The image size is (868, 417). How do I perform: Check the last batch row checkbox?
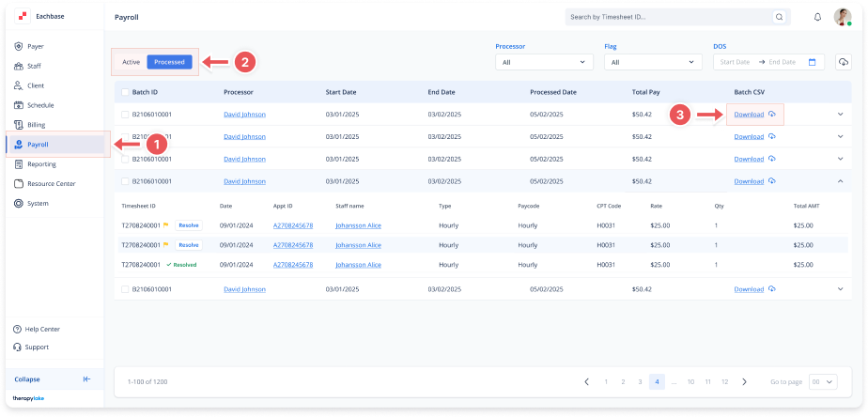click(x=125, y=289)
